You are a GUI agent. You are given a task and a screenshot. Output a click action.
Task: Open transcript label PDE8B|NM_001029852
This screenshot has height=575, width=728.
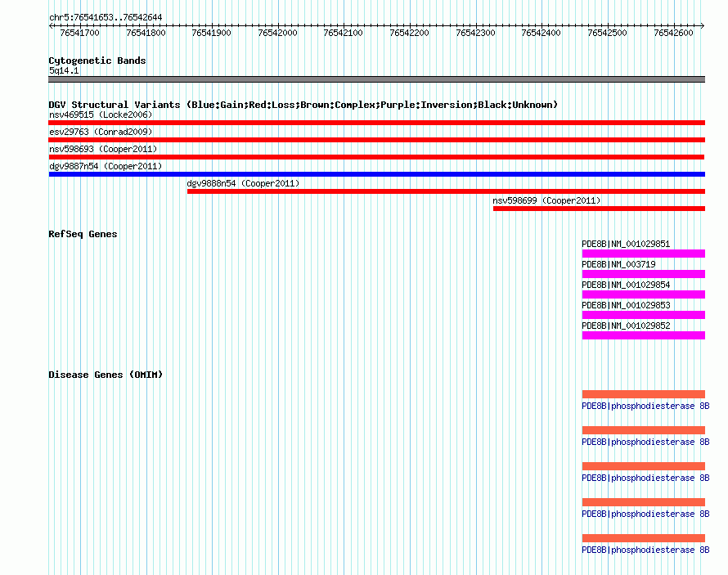pos(626,326)
